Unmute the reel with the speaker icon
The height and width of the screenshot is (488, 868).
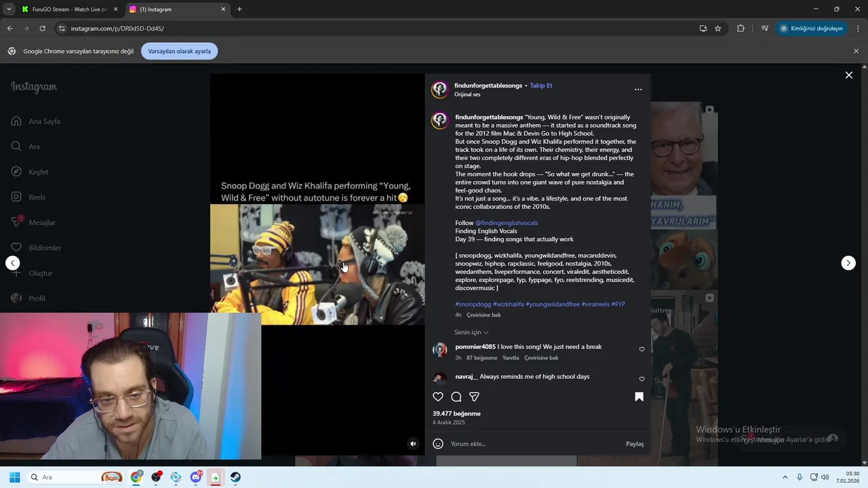coord(413,444)
